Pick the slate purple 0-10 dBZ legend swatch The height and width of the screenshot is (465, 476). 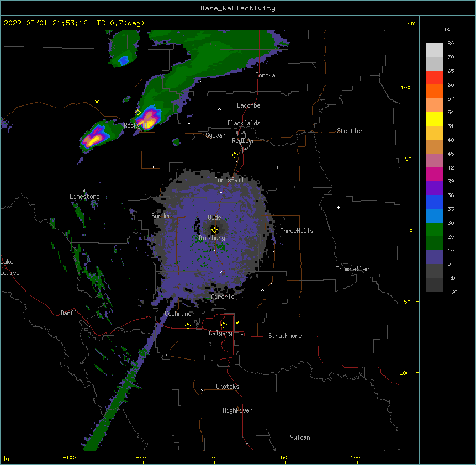434,257
